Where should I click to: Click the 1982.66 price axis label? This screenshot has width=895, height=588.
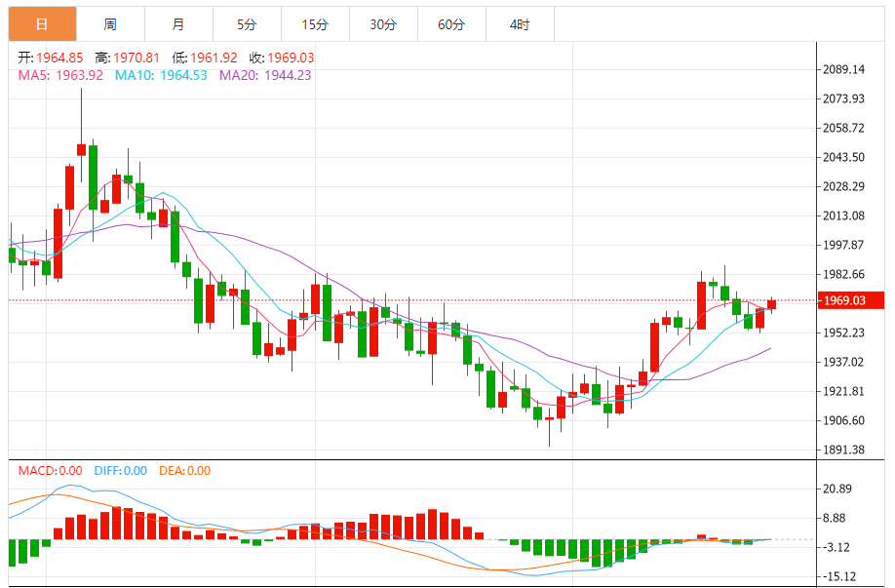[843, 275]
